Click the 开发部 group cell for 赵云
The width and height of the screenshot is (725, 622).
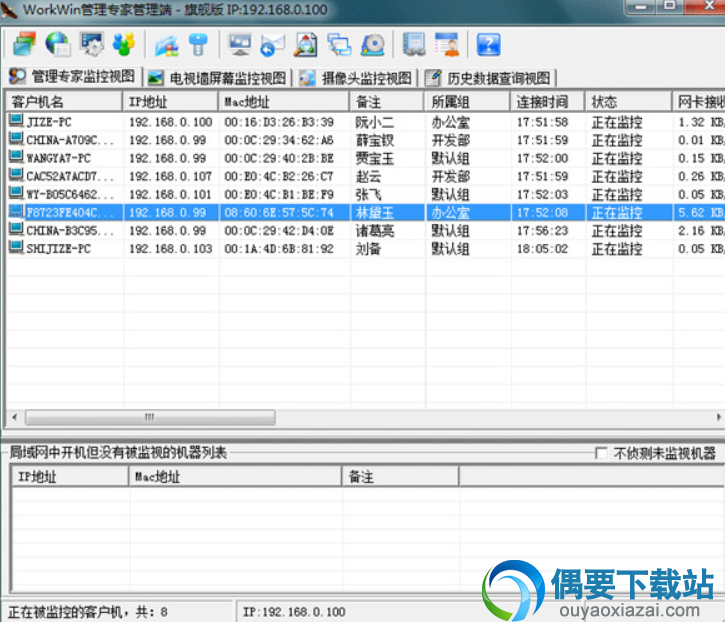click(x=450, y=177)
